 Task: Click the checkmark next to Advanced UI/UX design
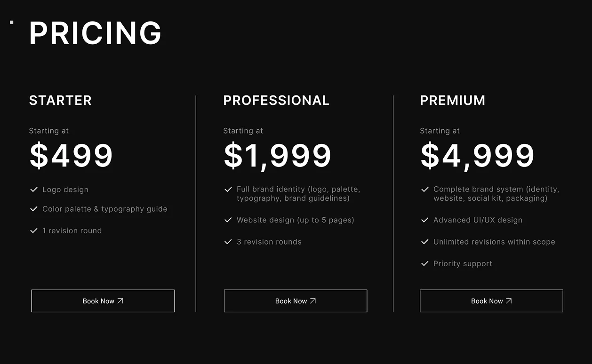point(425,220)
